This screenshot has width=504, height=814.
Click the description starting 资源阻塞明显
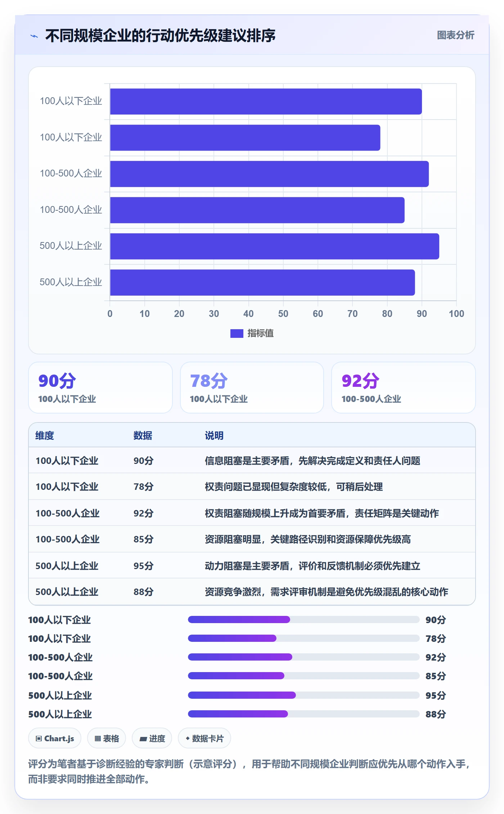pyautogui.click(x=308, y=539)
